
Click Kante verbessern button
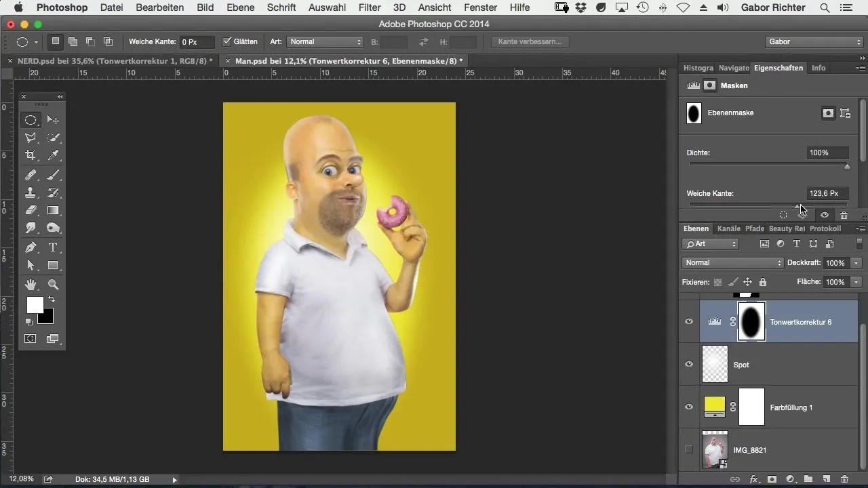tap(530, 41)
